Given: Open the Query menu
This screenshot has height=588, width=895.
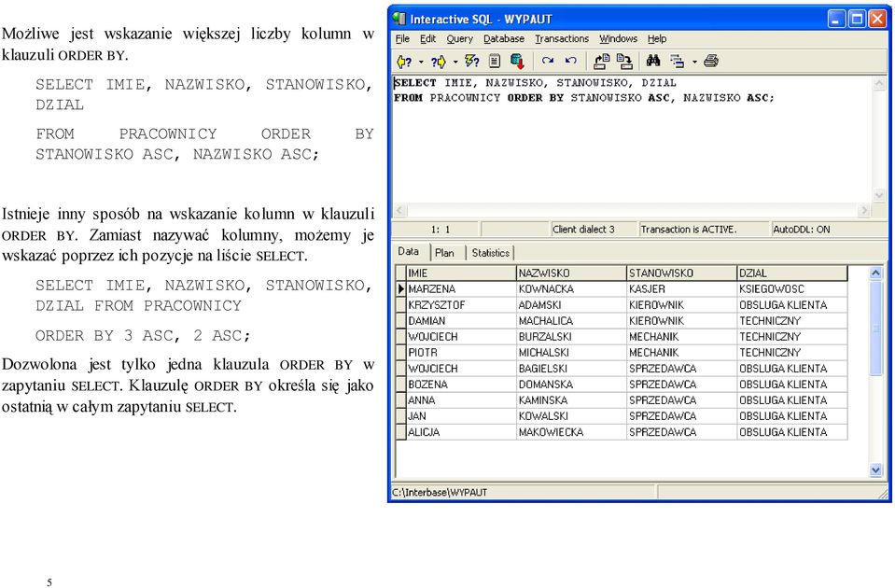Looking at the screenshot, I should pos(459,39).
